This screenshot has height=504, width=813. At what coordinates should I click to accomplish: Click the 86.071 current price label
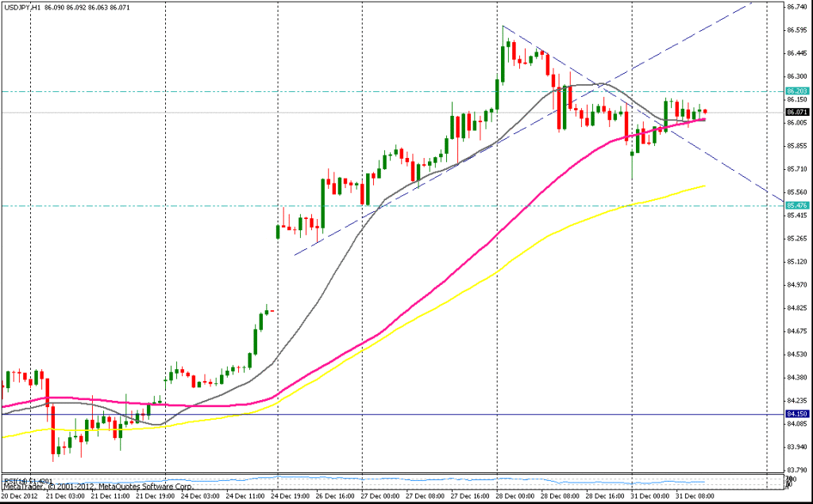pos(796,113)
